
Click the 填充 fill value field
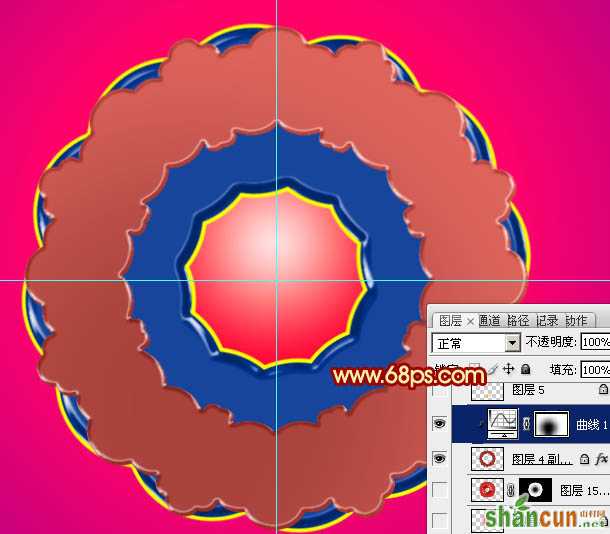[x=596, y=370]
